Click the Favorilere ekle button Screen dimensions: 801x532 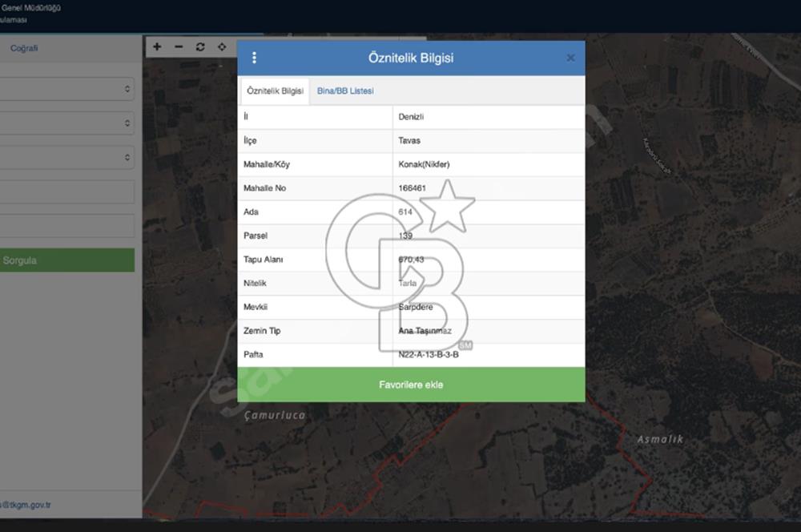coord(411,385)
